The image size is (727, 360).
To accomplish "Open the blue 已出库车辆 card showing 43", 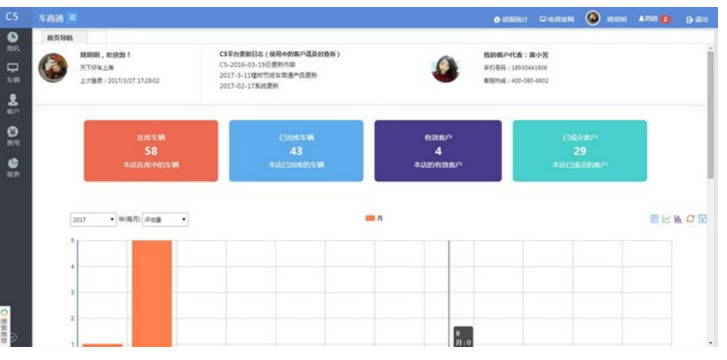I will (x=296, y=151).
